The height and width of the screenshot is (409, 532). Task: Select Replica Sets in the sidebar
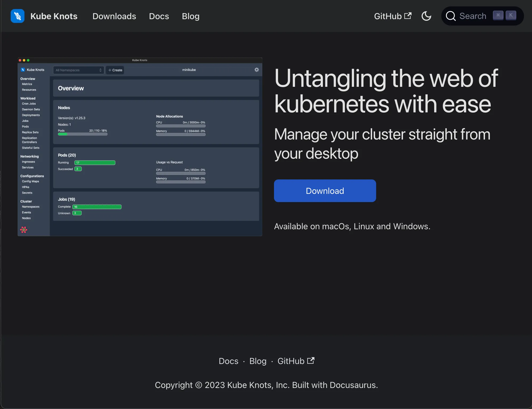(x=30, y=132)
